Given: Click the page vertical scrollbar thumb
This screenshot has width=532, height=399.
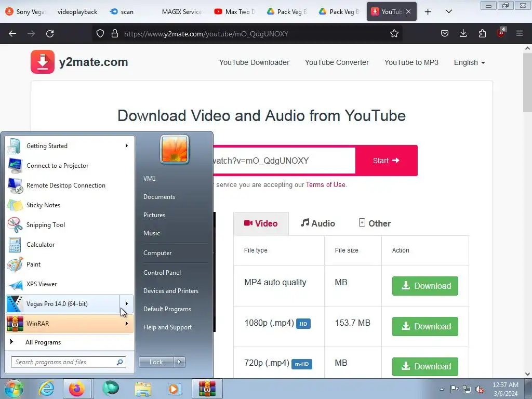Looking at the screenshot, I should [x=527, y=83].
